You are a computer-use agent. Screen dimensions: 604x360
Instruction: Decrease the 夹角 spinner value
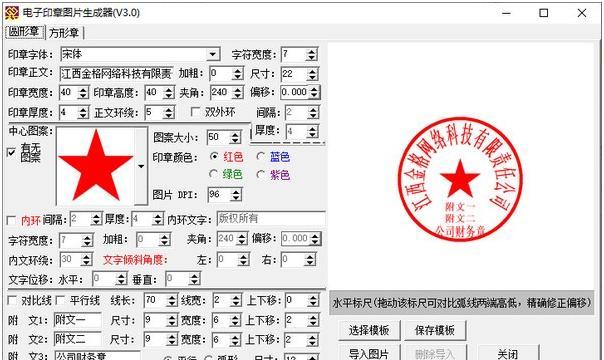(238, 95)
